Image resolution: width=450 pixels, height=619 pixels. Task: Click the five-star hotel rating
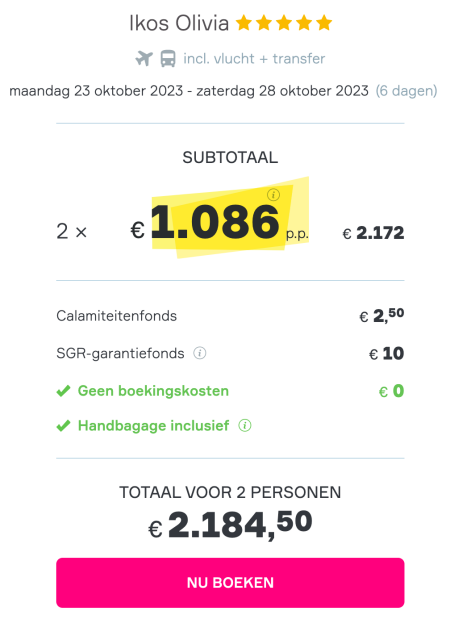284,23
